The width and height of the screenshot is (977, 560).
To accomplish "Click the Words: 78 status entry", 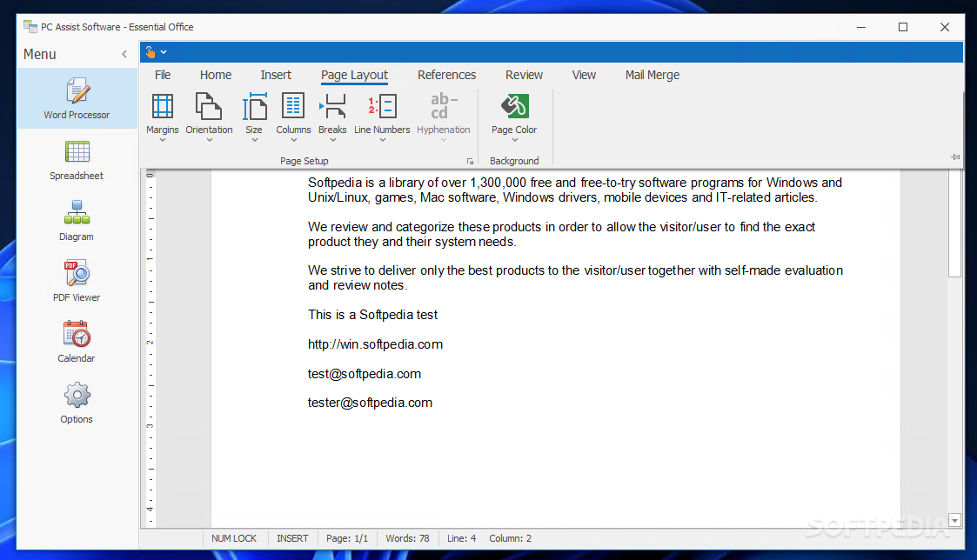I will pos(407,538).
